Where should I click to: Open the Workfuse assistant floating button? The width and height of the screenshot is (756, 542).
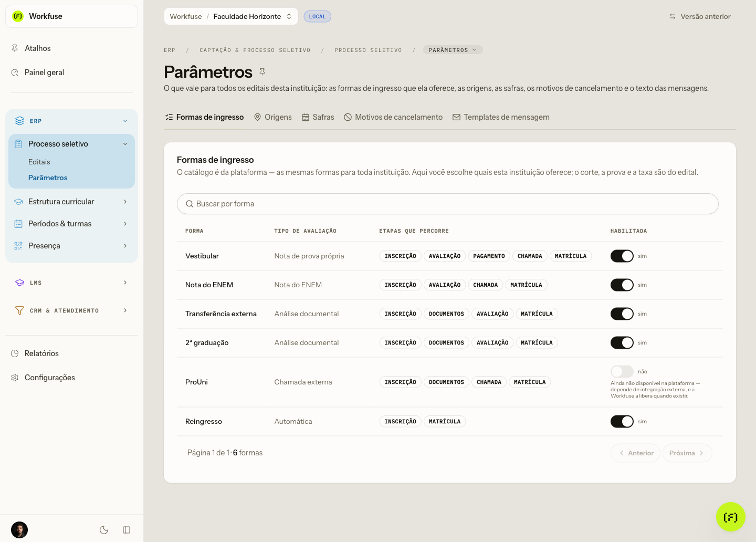point(730,517)
